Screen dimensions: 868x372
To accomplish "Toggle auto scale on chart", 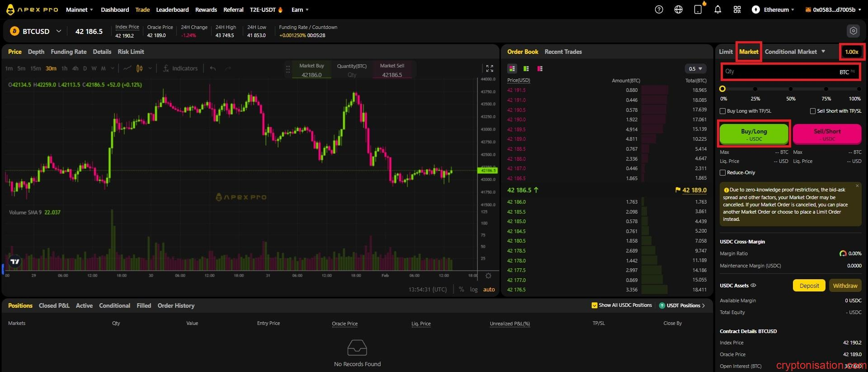I will click(x=489, y=289).
